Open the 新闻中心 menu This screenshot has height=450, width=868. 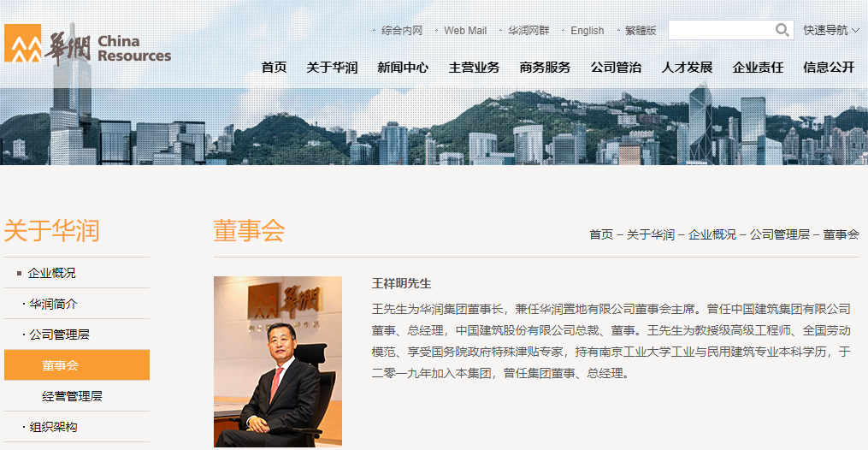[403, 68]
